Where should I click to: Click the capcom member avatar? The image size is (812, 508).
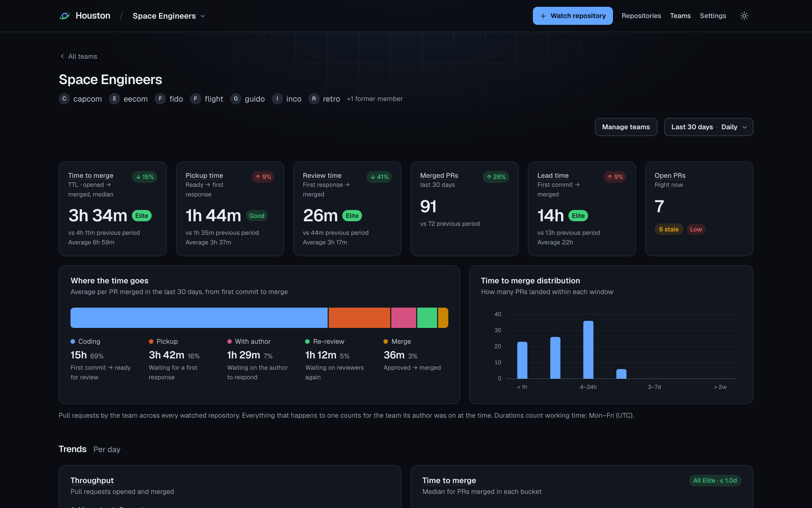[64, 99]
